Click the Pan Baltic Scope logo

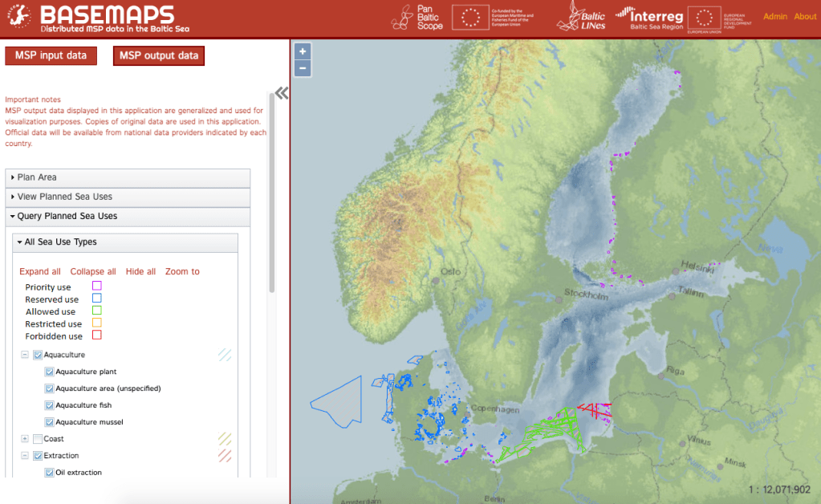417,18
